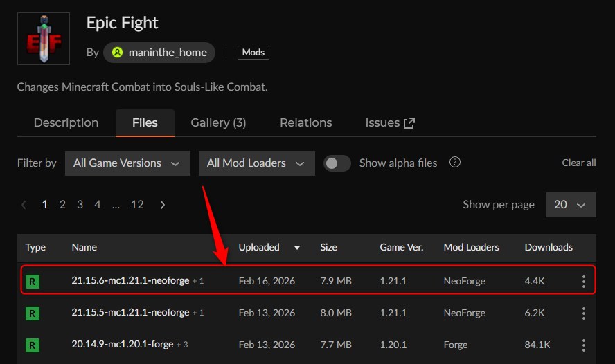Click the Epic Fight mod logo thumbnail
615x364 pixels.
[44, 39]
